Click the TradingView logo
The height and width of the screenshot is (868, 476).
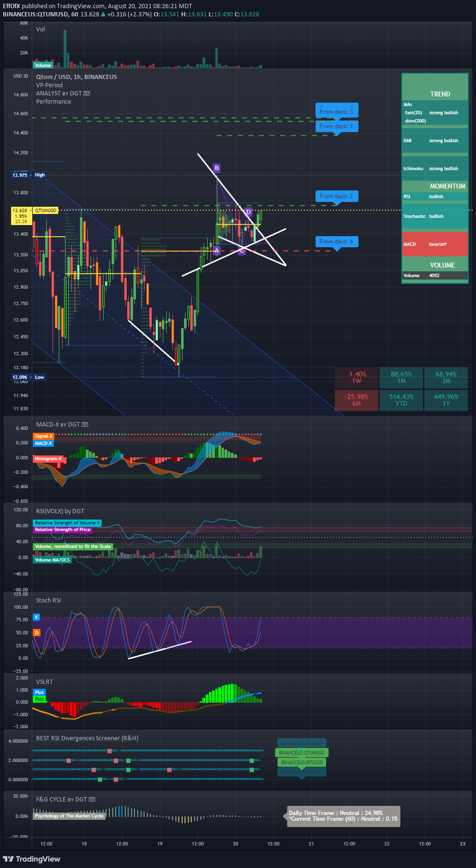32,859
